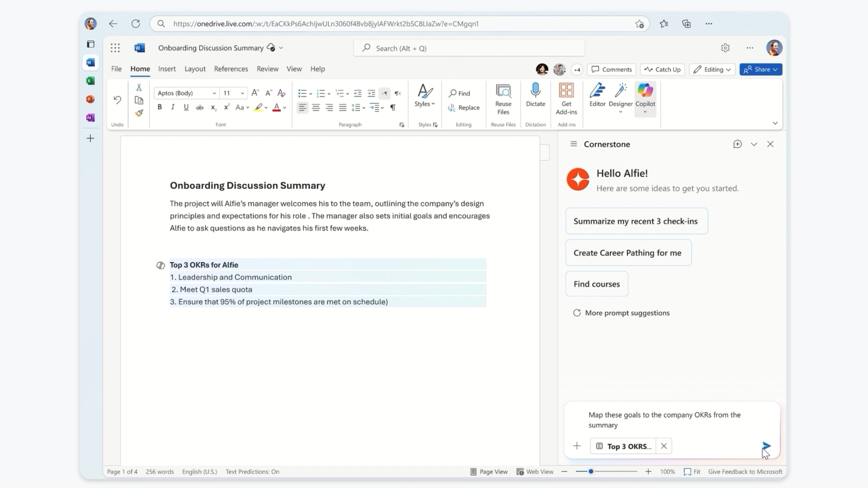Open the Editing mode dropdown
868x488 pixels.
(712, 70)
